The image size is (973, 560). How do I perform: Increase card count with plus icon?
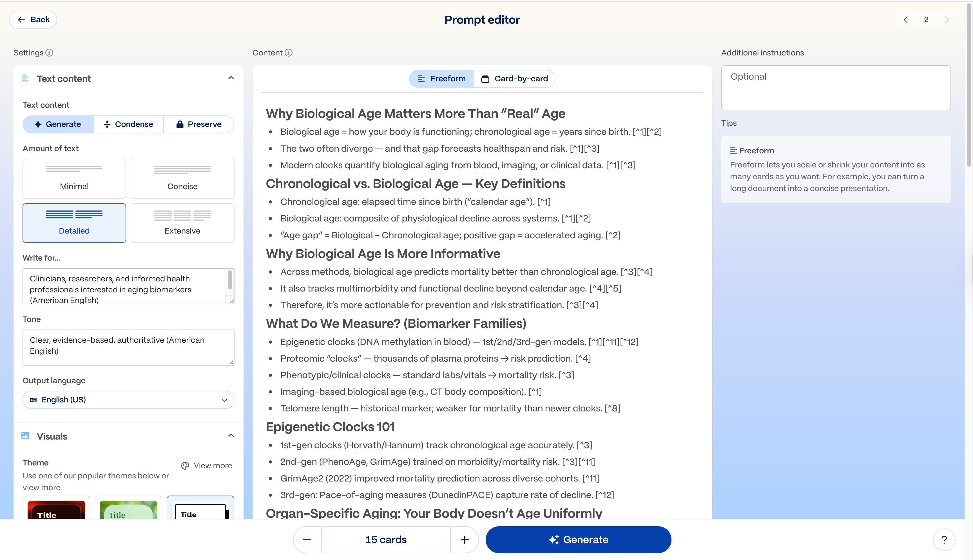(x=464, y=540)
